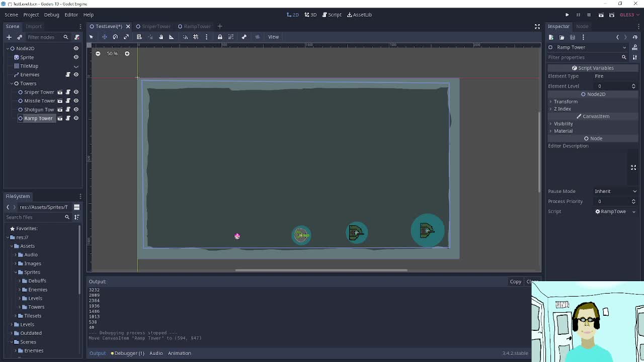Open snapping options three-dot menu
The height and width of the screenshot is (362, 644).
[206, 37]
